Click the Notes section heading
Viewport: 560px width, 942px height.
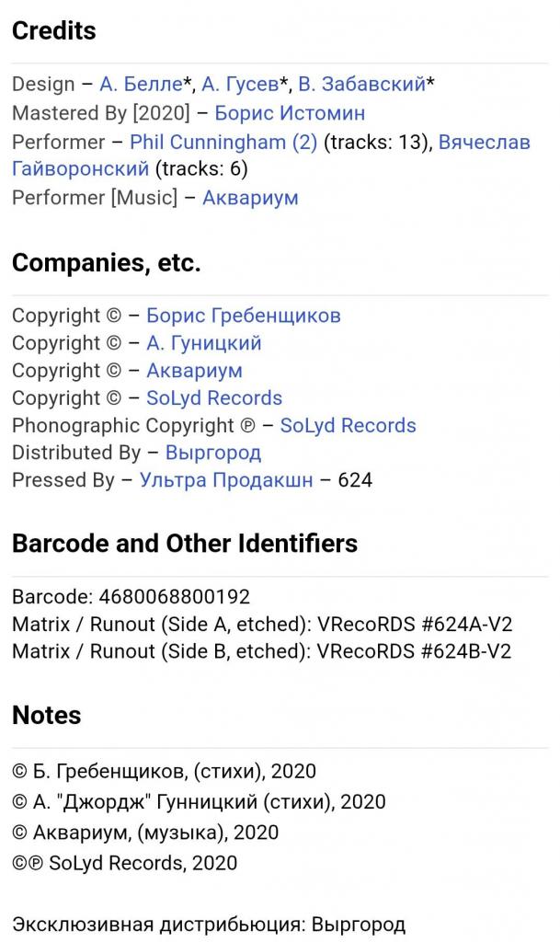[46, 716]
